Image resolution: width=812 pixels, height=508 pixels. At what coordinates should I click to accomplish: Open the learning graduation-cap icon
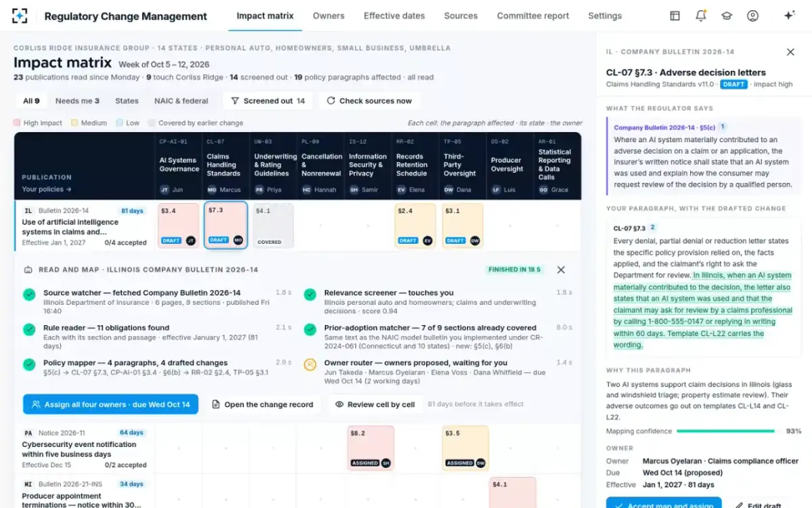tap(727, 16)
